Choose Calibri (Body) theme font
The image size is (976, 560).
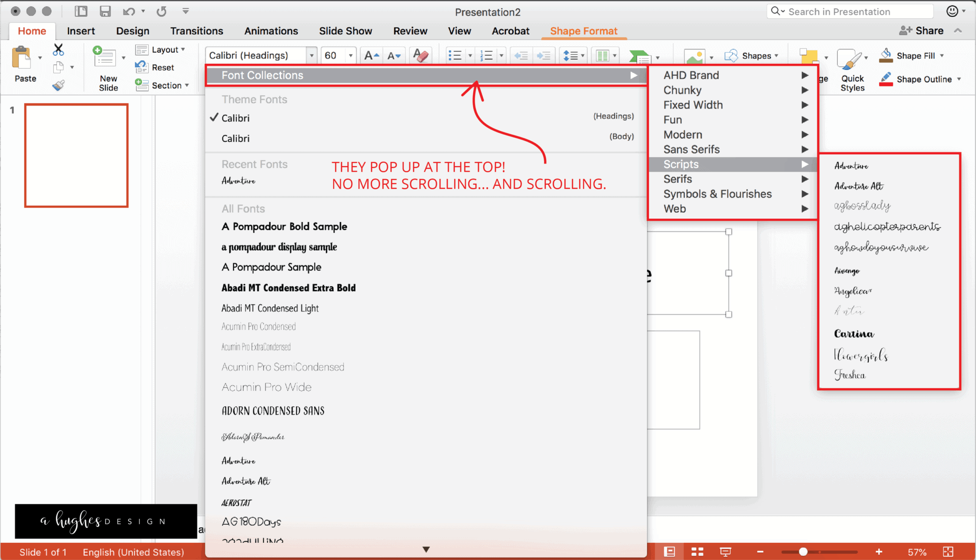(426, 138)
